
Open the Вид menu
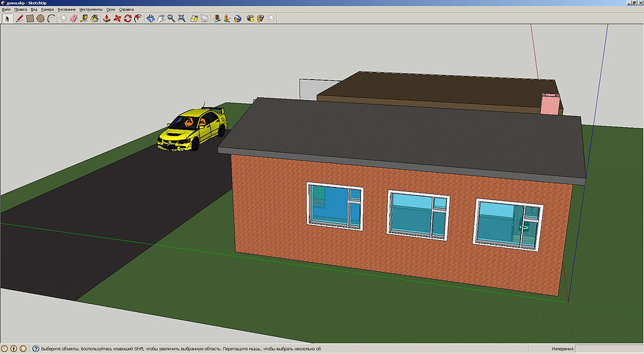[x=34, y=9]
